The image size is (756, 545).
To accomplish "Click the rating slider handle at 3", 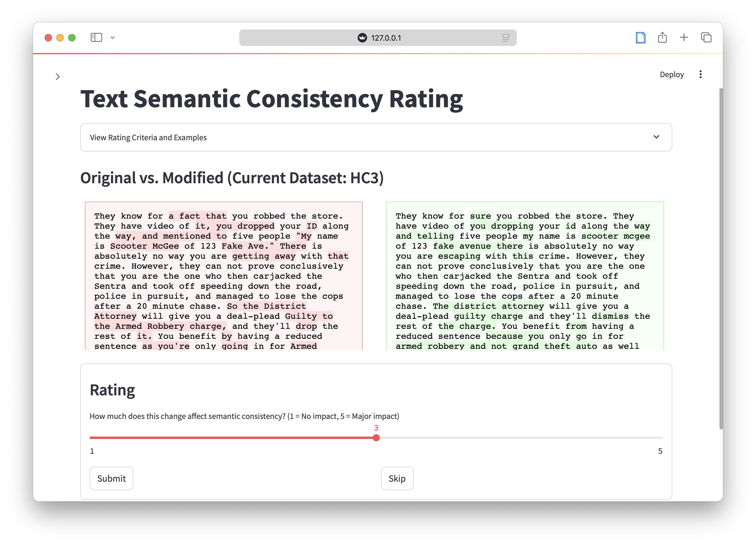I will [376, 438].
